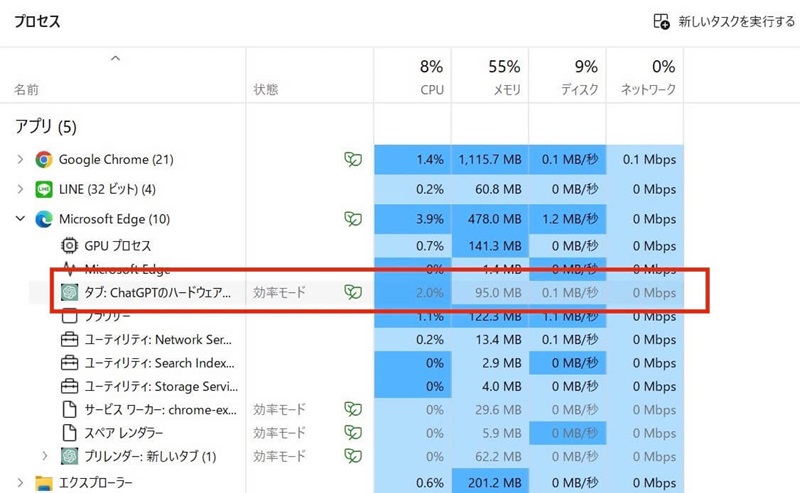Click the LINE app icon
Image resolution: width=800 pixels, height=493 pixels.
point(44,189)
